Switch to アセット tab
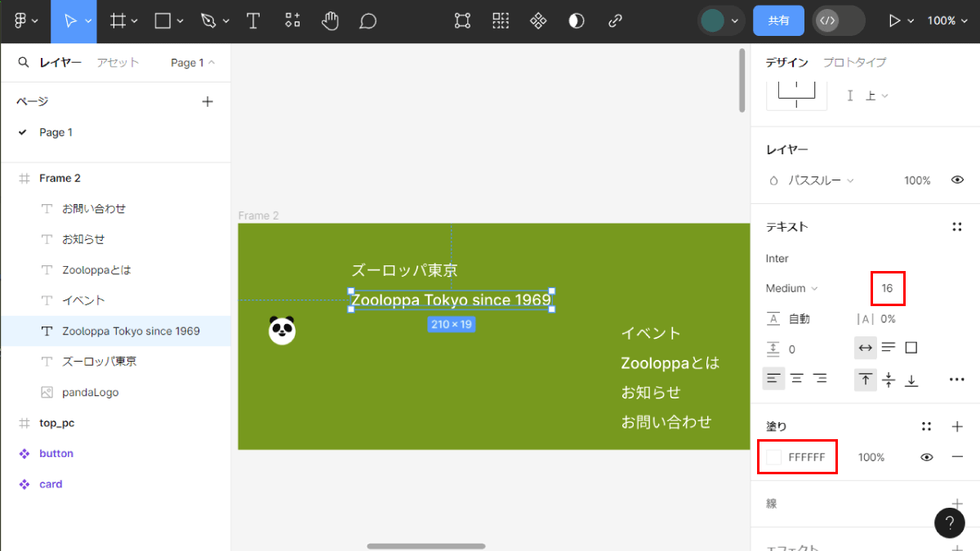Viewport: 980px width, 551px height. click(x=118, y=63)
